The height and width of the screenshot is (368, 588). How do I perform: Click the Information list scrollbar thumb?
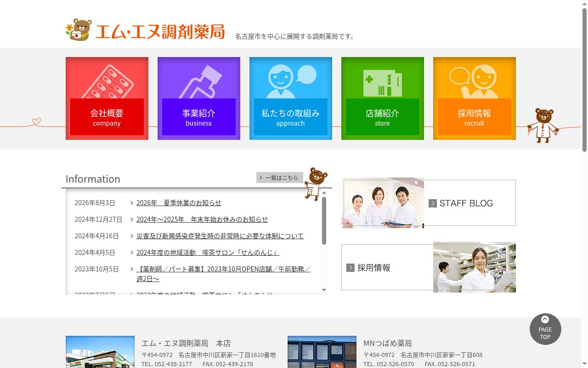click(324, 221)
